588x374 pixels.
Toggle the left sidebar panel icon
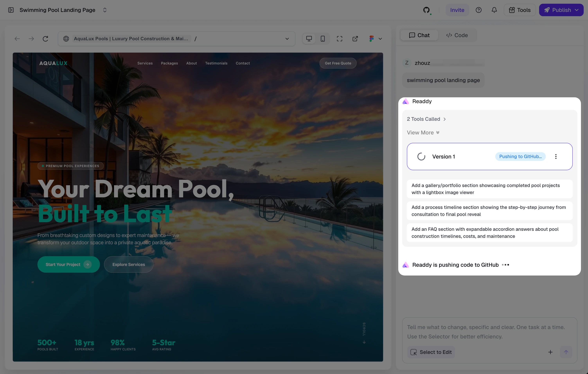[11, 10]
